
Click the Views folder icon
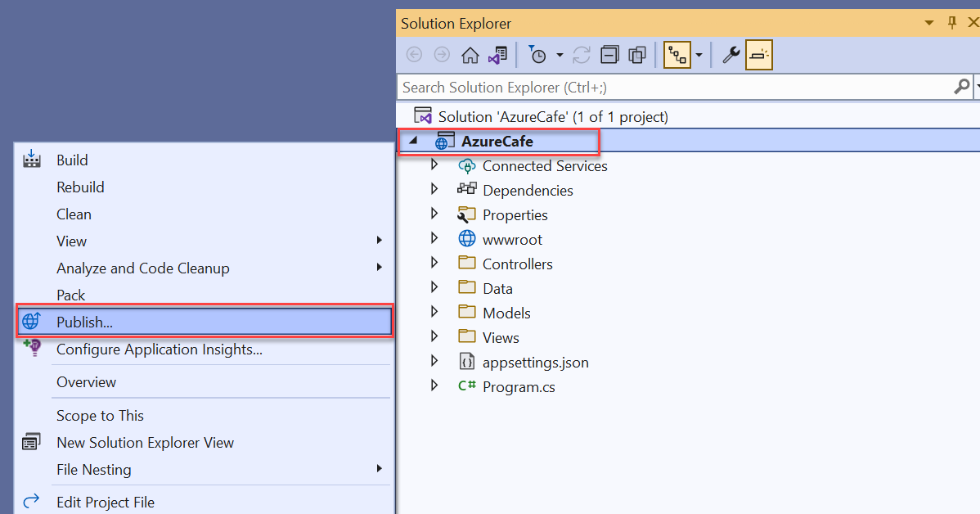[467, 336]
